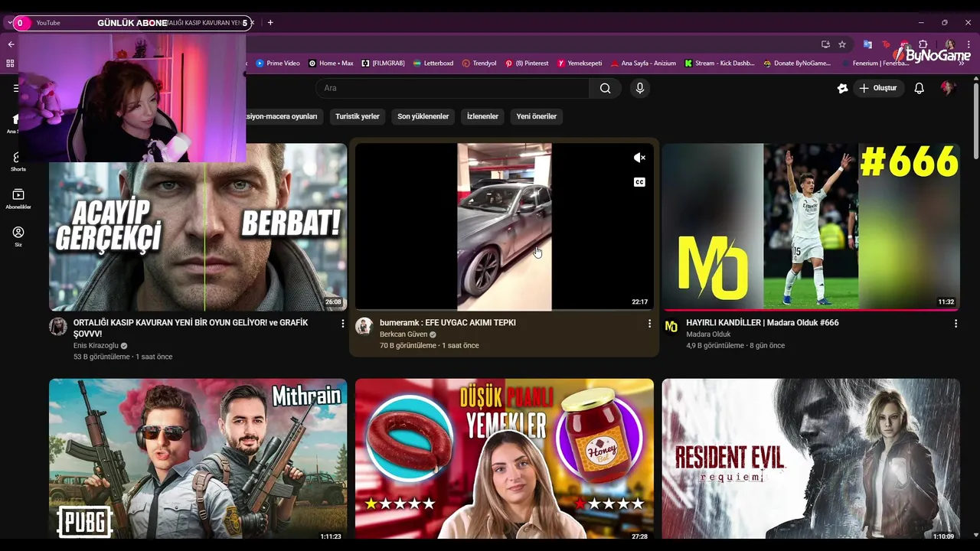Start voice search with microphone icon
Screen dimensions: 980x551
pyautogui.click(x=640, y=88)
